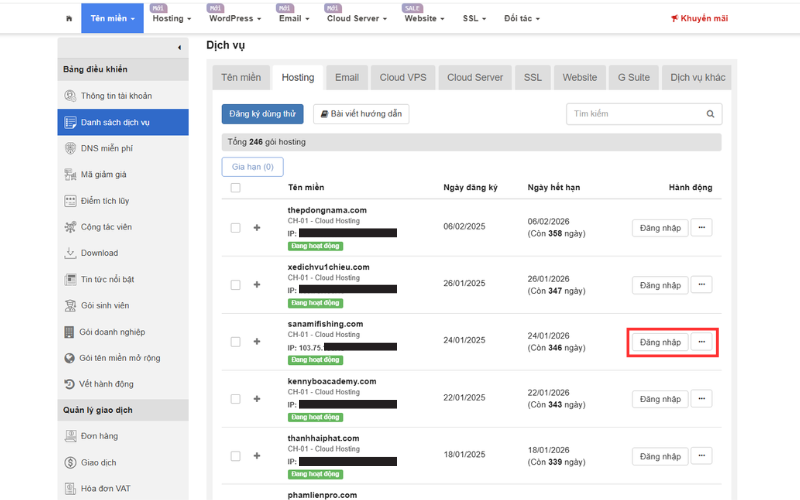Switch to the Tên miền service tab
Viewport: 800px width, 500px height.
point(241,78)
